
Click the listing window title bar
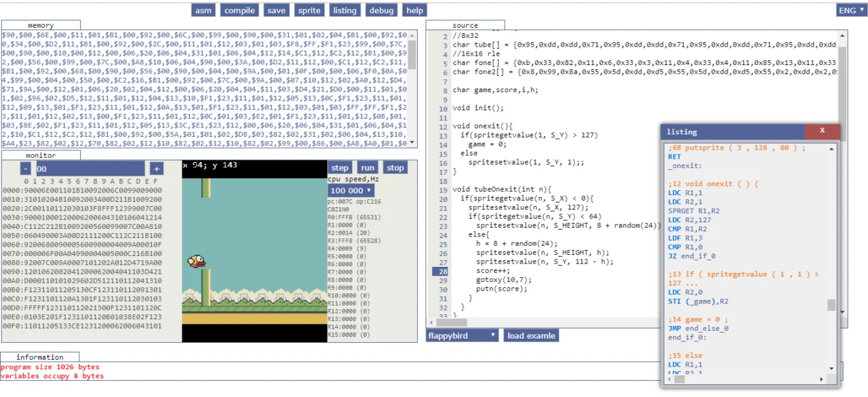[x=732, y=131]
